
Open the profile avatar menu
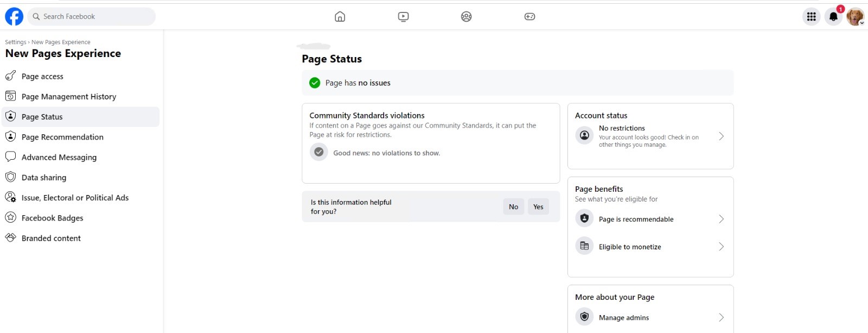tap(856, 16)
